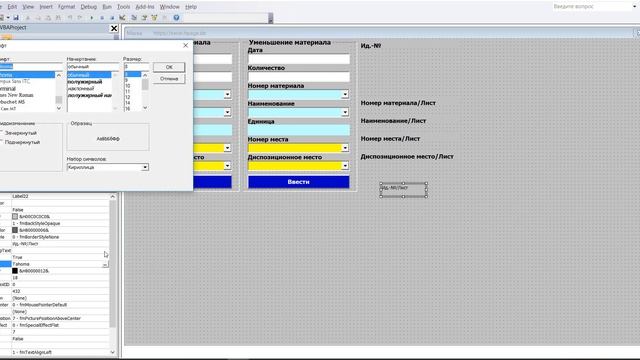Click scroll-down arrow of the font name list
Viewport: 640px width, 360px height.
click(x=59, y=108)
